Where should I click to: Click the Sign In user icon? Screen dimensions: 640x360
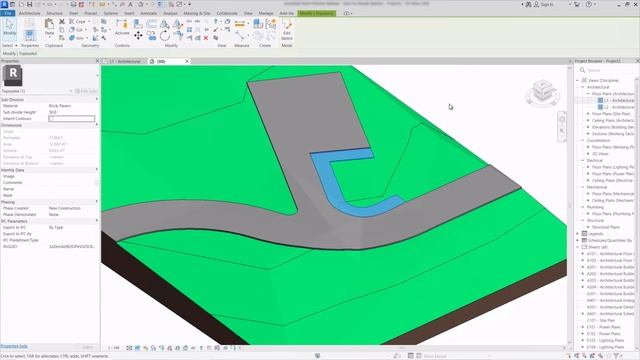536,4
